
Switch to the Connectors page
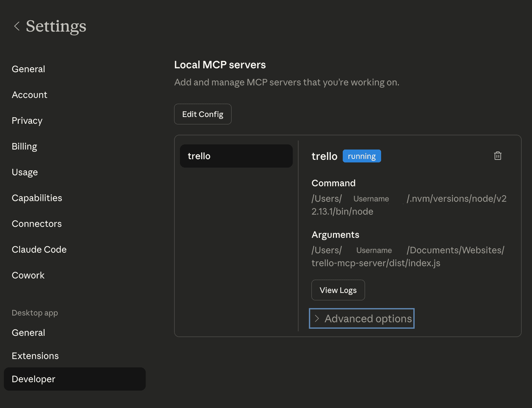click(36, 224)
